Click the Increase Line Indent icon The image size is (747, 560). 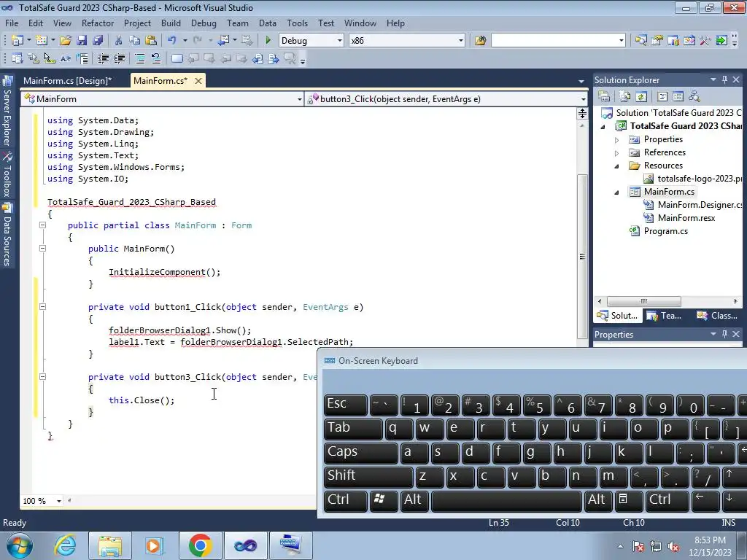(119, 58)
